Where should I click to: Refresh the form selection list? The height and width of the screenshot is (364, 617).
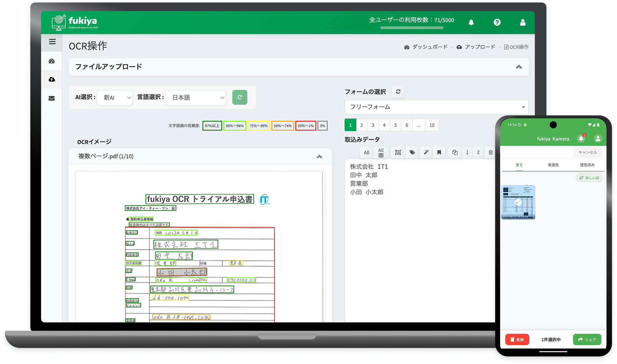pyautogui.click(x=398, y=92)
